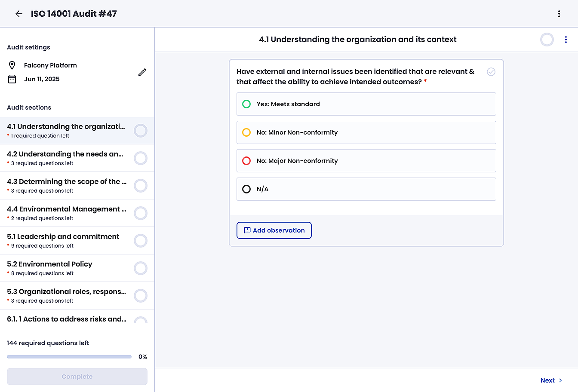This screenshot has height=392, width=578.
Task: Click progress ring for 4.4 section row
Action: click(141, 213)
